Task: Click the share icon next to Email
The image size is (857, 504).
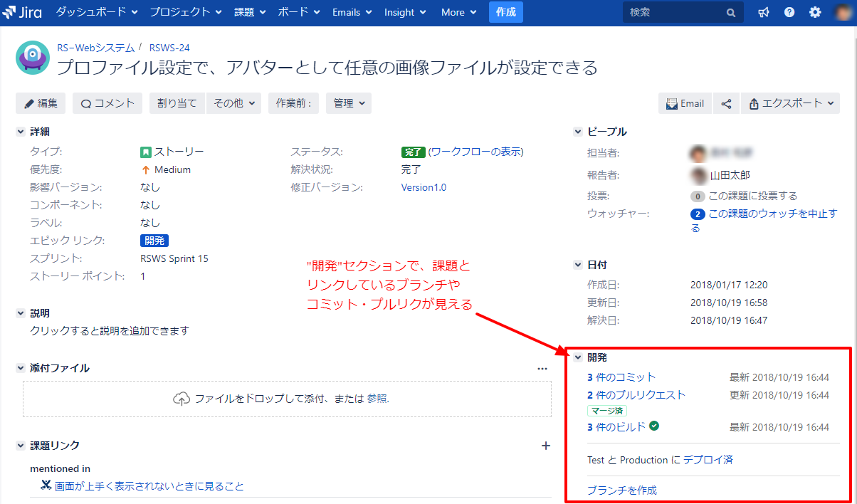Action: (x=726, y=103)
